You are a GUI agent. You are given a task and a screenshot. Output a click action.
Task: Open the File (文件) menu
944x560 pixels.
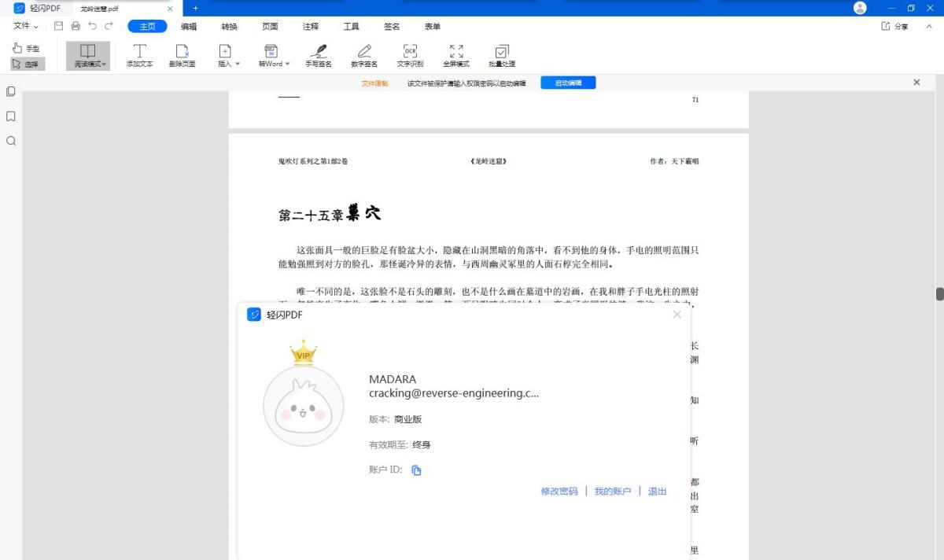25,26
